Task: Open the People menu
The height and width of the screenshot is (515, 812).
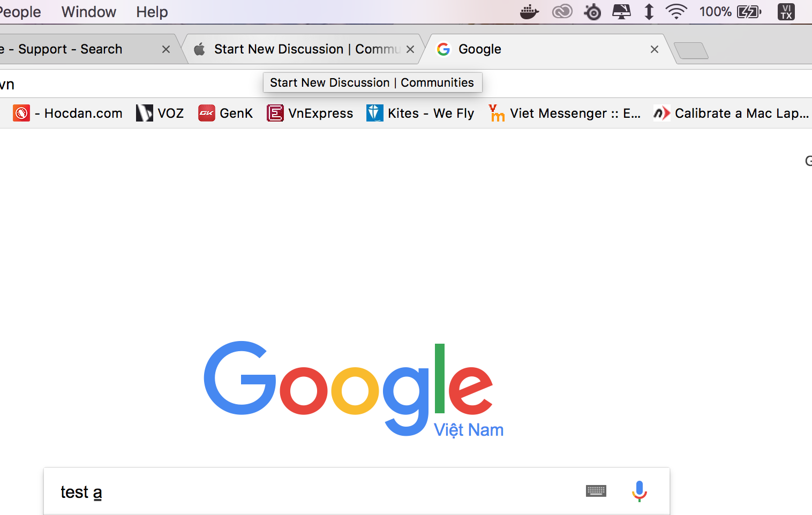Action: 20,12
